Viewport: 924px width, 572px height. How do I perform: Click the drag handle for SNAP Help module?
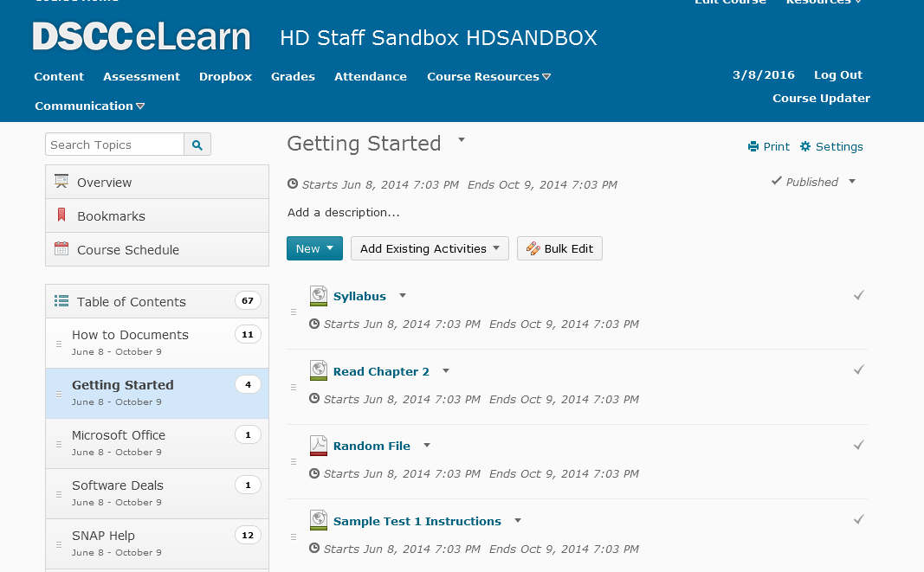[59, 545]
